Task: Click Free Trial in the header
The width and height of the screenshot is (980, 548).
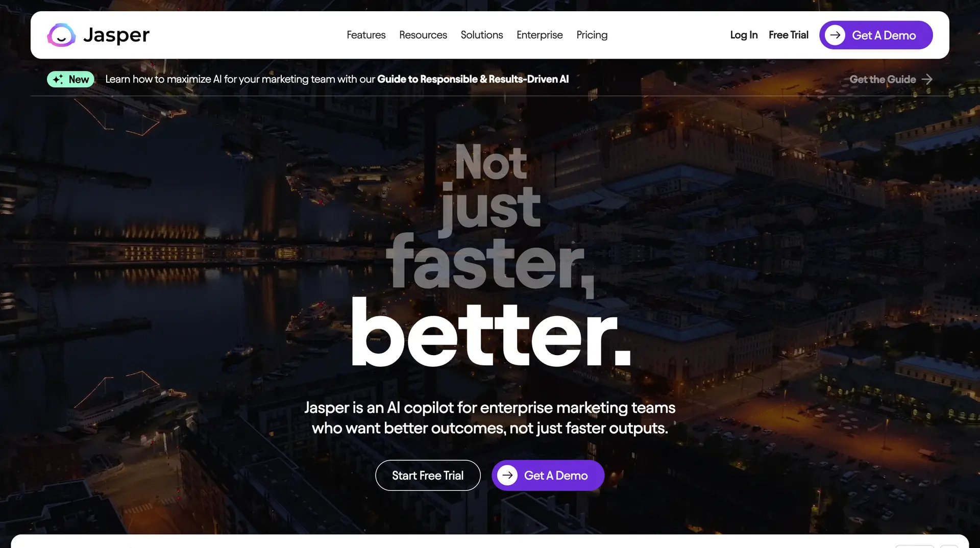Action: pos(789,35)
